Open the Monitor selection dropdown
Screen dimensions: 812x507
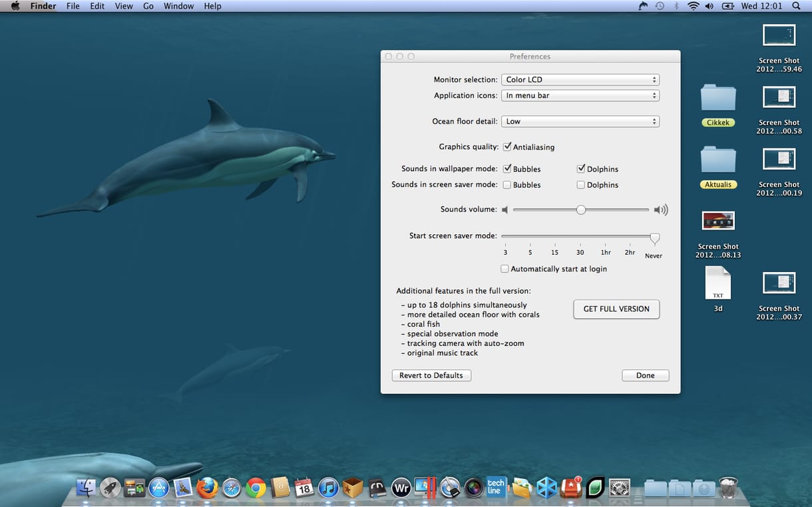[580, 79]
